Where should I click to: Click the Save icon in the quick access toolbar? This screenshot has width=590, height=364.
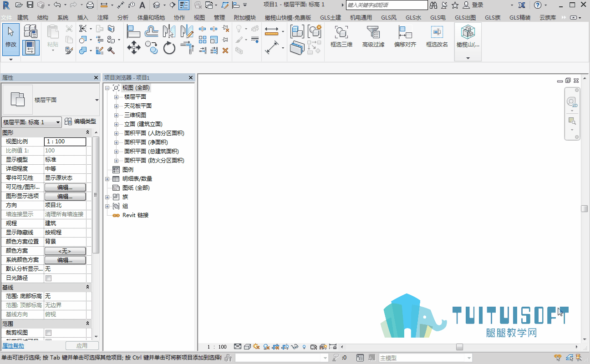point(30,5)
